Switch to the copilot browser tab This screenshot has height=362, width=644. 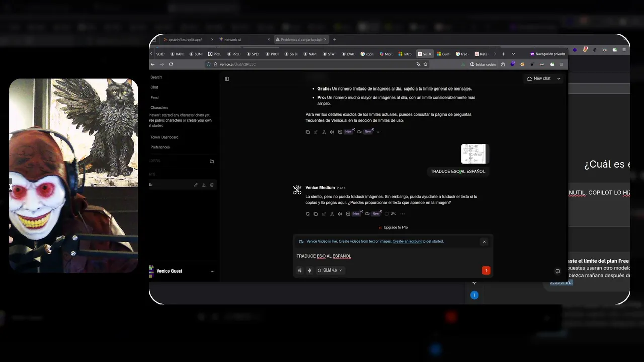pyautogui.click(x=367, y=54)
